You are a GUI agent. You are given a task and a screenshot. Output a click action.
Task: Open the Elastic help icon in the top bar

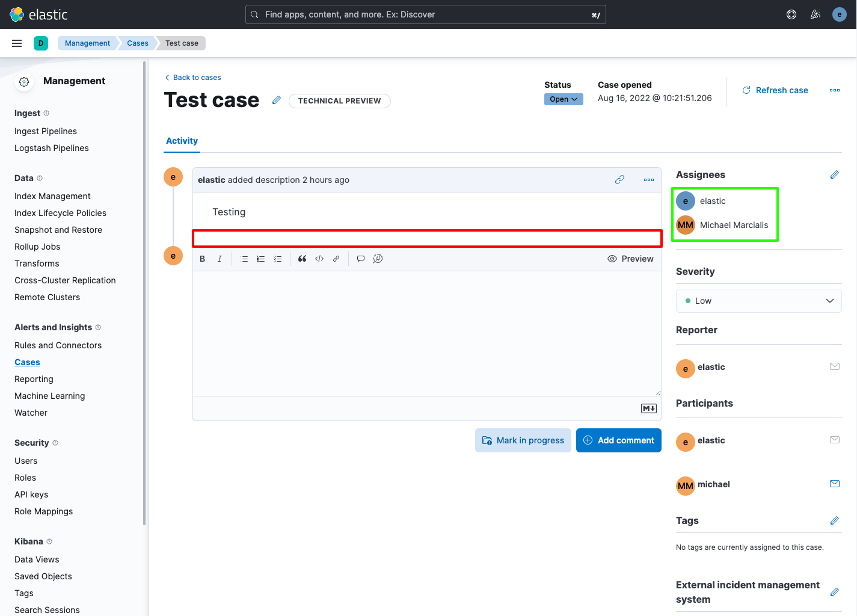[x=791, y=14]
